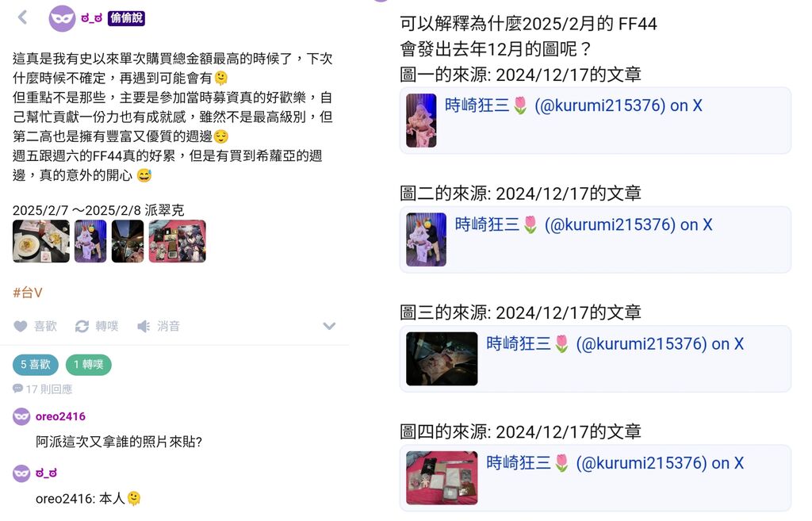Screen dimensions: 812x521
Task: Go back with the left arrow icon
Action: coord(22,17)
